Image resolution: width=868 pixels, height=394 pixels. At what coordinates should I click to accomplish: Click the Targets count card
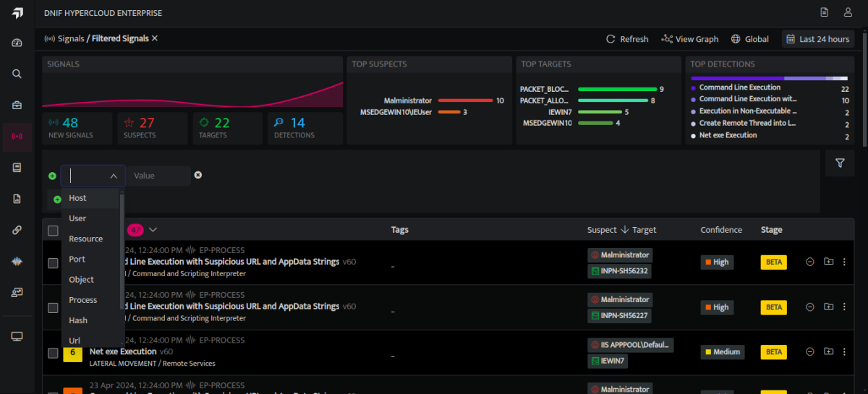pos(227,128)
